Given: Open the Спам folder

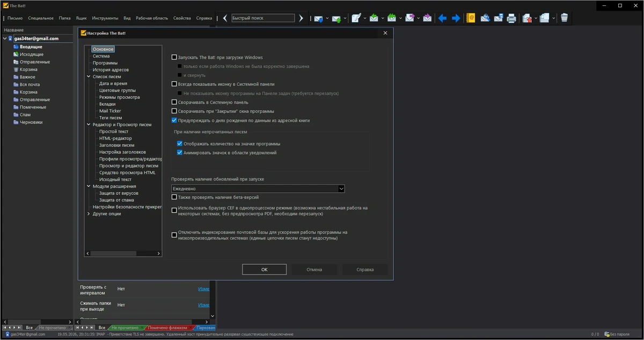Looking at the screenshot, I should 25,114.
